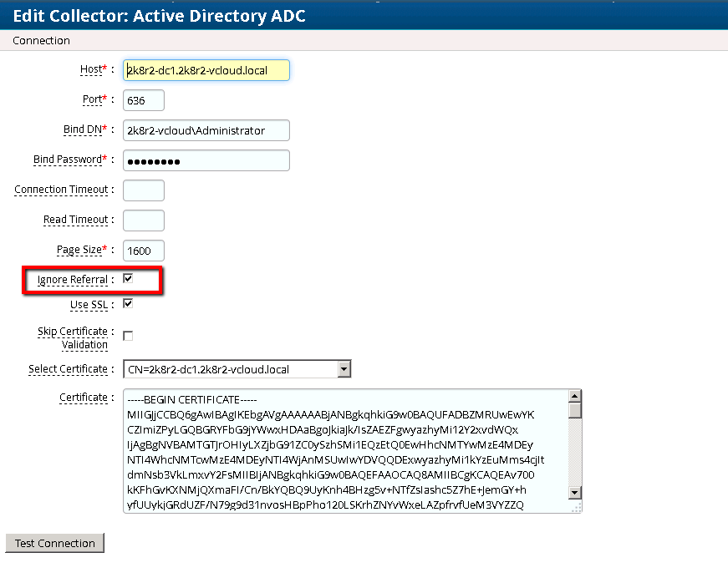Select the Port input field
The height and width of the screenshot is (578, 728).
pyautogui.click(x=142, y=99)
